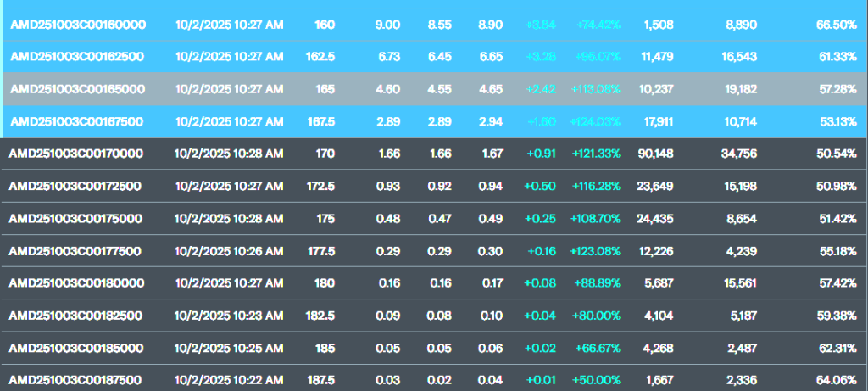Viewport: 868px width, 391px height.
Task: Open contract AMD251003C00162500
Action: pos(77,57)
